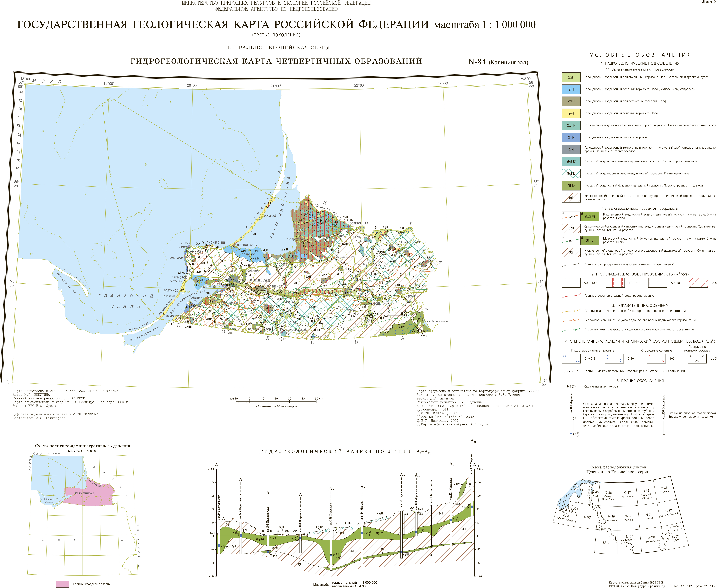Click the 100–50 transmissivity pattern box
The height and width of the screenshot is (588, 717).
[615, 283]
